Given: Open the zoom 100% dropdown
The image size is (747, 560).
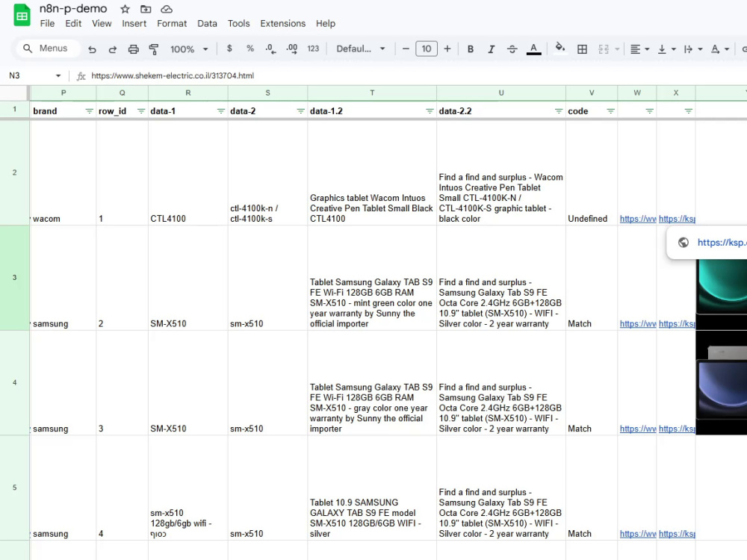Looking at the screenshot, I should 189,49.
